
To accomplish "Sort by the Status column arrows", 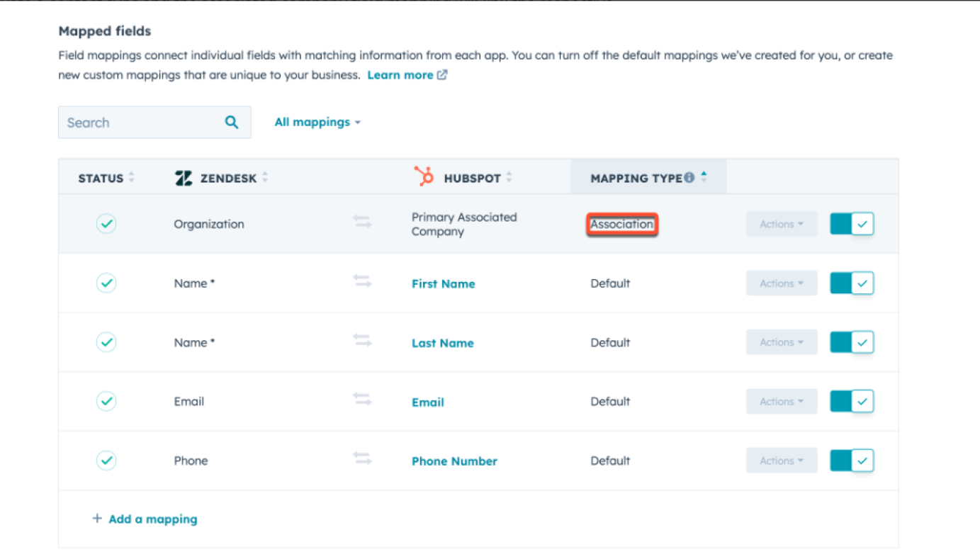I will click(x=131, y=179).
